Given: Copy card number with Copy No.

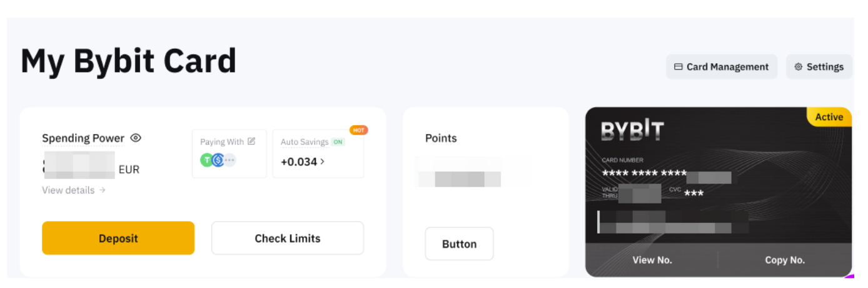Looking at the screenshot, I should pos(784,260).
